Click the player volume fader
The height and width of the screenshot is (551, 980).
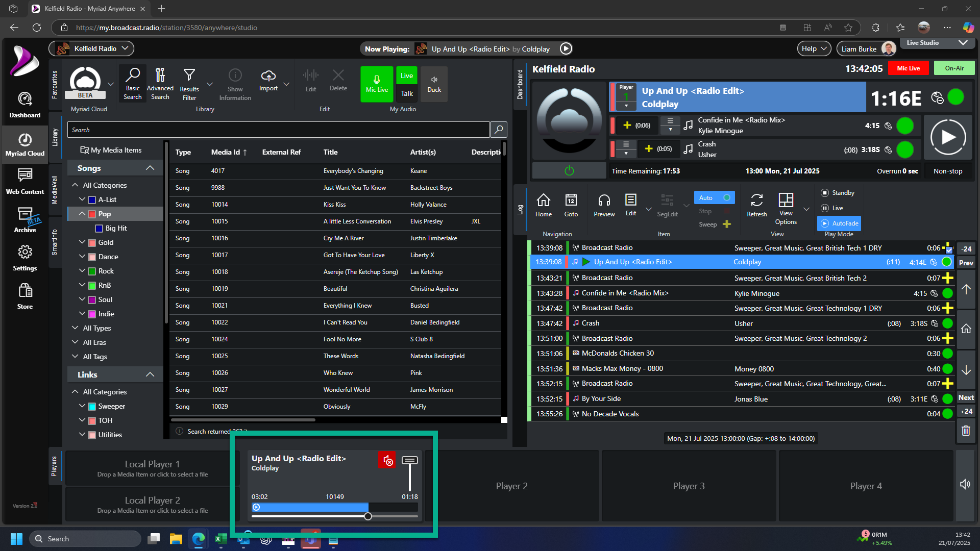pyautogui.click(x=409, y=460)
